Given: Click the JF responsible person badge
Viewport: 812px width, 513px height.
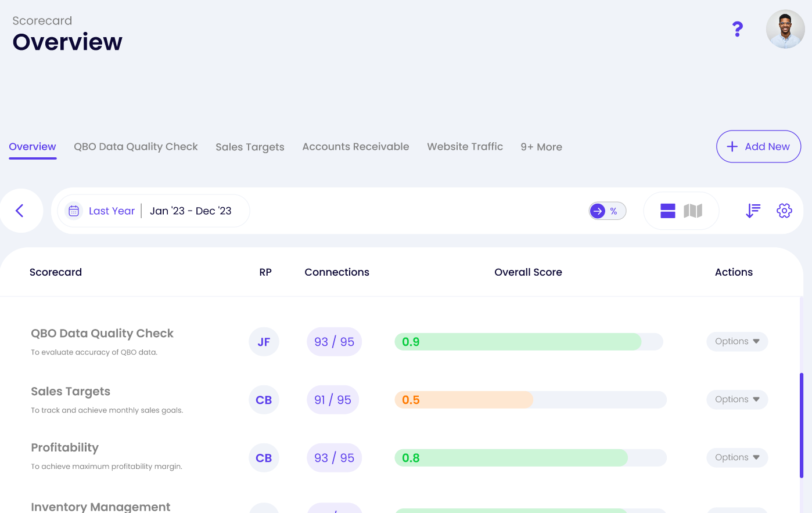Looking at the screenshot, I should coord(264,342).
